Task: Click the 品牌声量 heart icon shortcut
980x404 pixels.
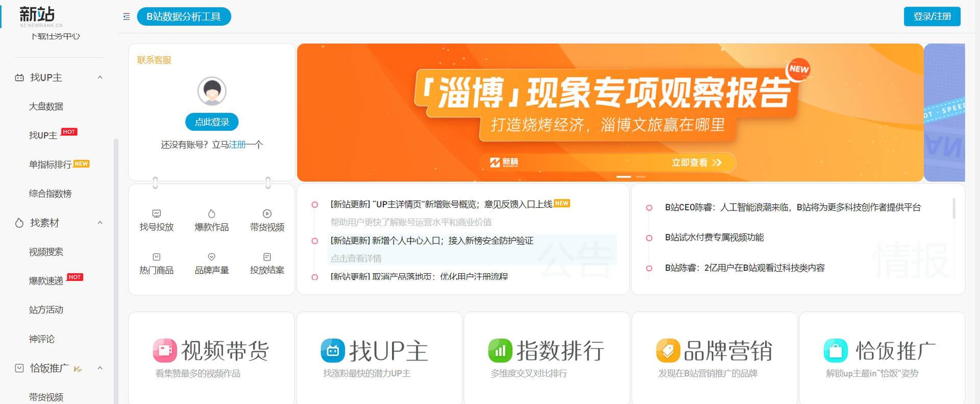Action: 212,257
